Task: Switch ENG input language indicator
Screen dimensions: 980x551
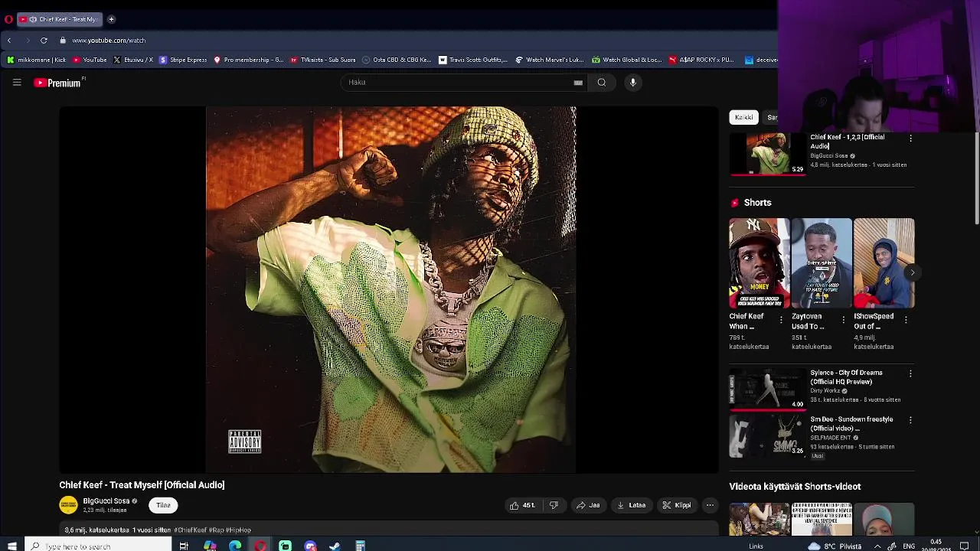Action: [909, 546]
